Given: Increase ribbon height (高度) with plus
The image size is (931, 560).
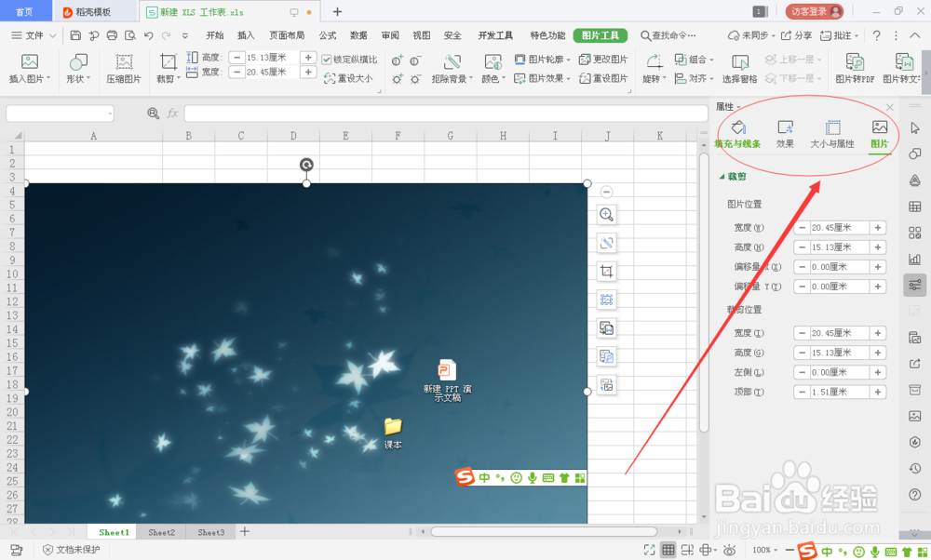Looking at the screenshot, I should (x=308, y=58).
